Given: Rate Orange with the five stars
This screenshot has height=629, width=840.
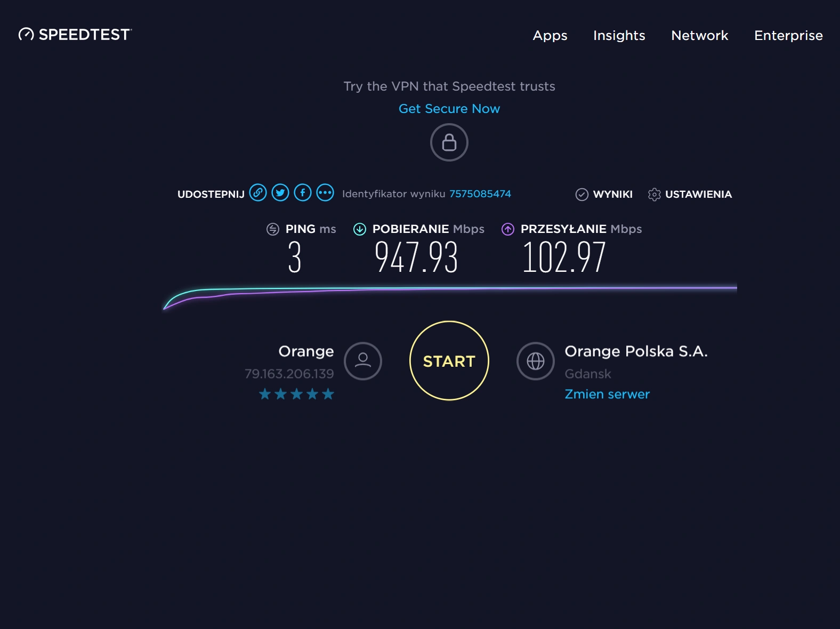Looking at the screenshot, I should tap(328, 394).
